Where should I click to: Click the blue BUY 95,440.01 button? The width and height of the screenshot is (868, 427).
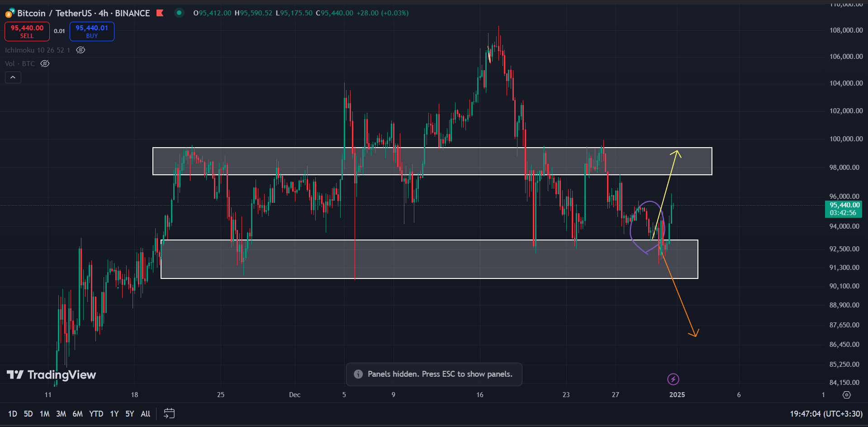point(92,31)
